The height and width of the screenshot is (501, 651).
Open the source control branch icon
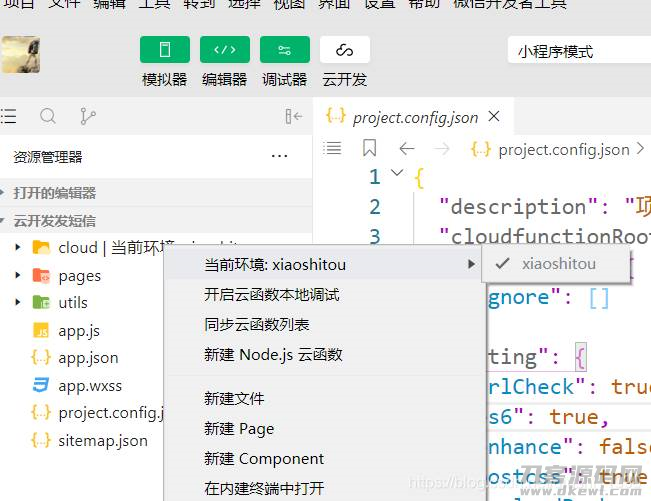(x=87, y=116)
